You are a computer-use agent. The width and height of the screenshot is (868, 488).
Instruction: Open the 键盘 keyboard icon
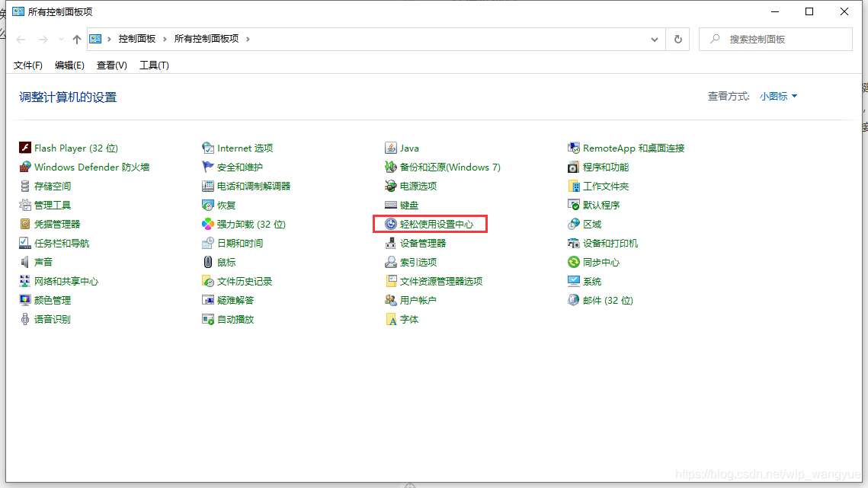[391, 205]
